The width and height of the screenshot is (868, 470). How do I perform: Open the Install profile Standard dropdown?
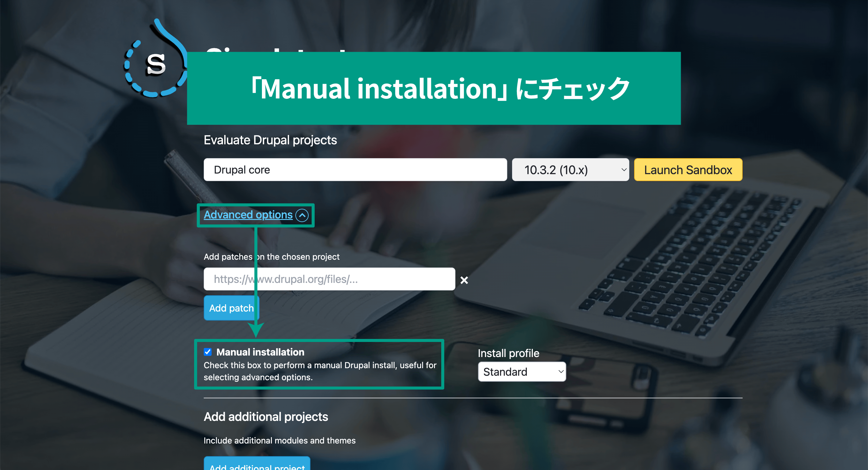coord(522,371)
